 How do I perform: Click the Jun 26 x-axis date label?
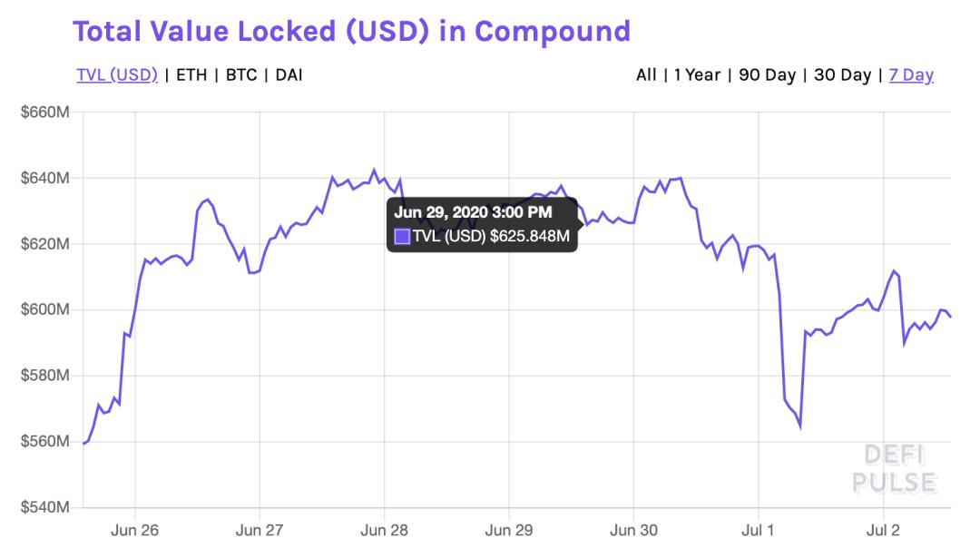134,530
